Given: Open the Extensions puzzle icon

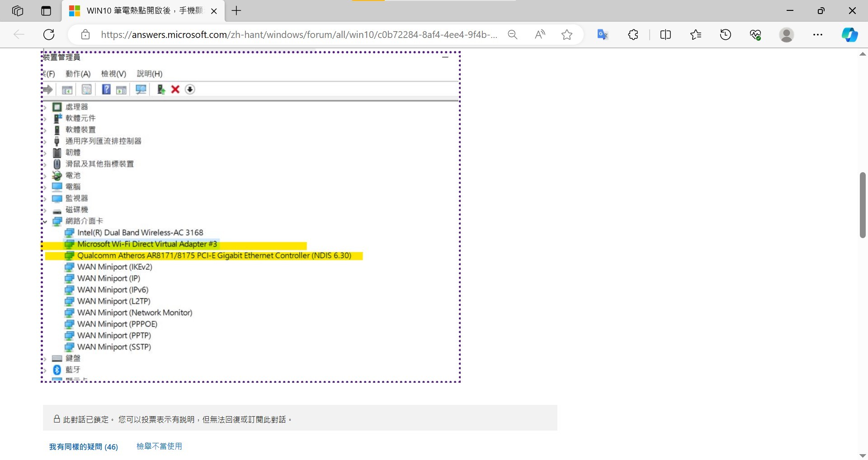Looking at the screenshot, I should pyautogui.click(x=633, y=34).
